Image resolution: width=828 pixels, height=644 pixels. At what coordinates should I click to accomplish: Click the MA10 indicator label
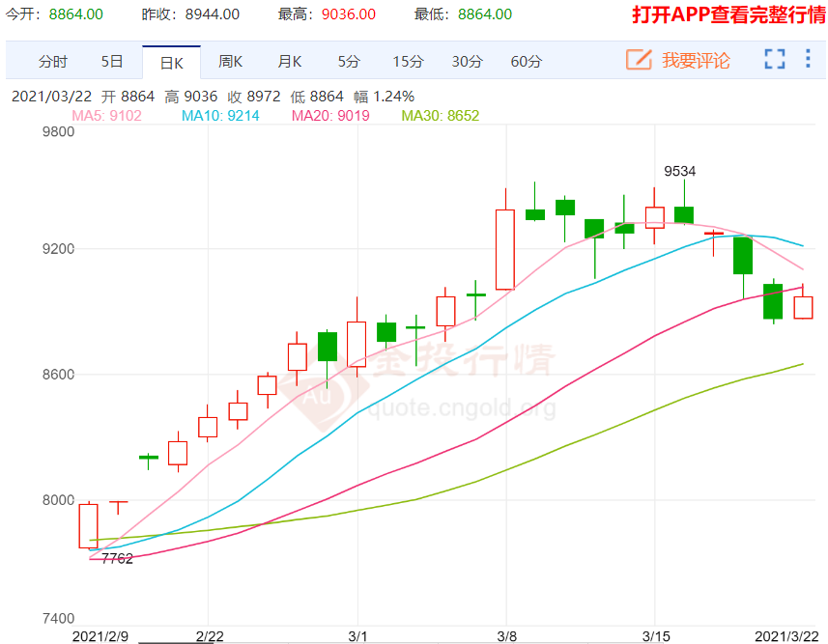(220, 116)
